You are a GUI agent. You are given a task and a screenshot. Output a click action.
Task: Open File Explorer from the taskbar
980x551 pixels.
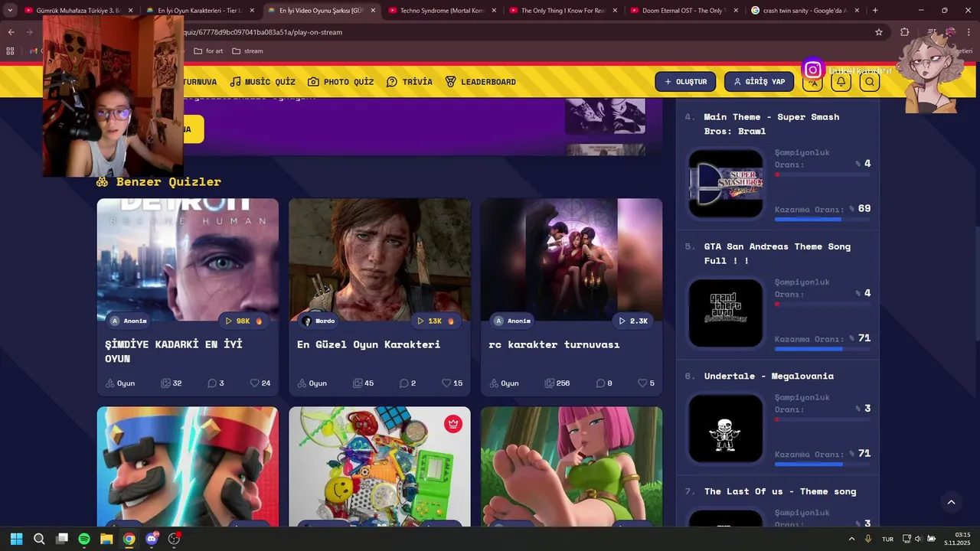106,539
